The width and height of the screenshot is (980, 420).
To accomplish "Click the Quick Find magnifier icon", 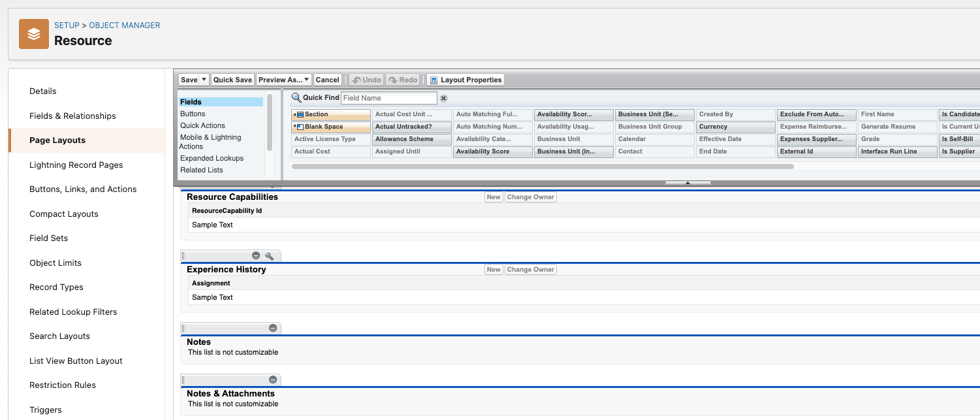I will pos(296,98).
